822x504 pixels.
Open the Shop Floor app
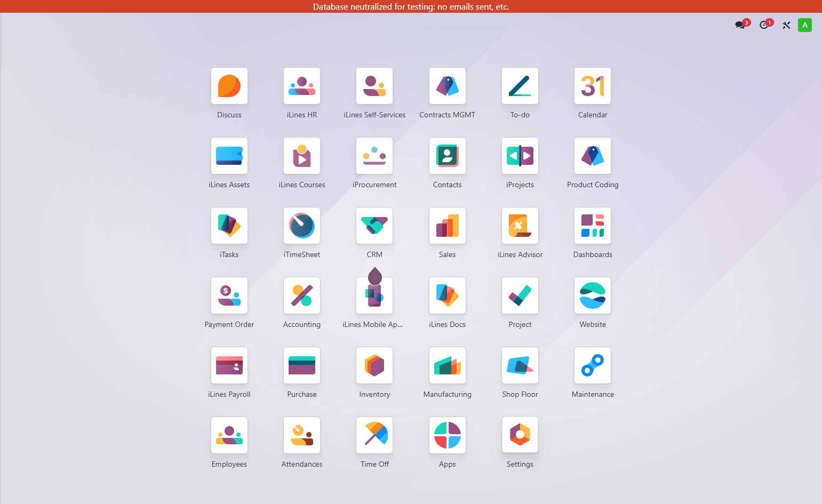pyautogui.click(x=520, y=365)
